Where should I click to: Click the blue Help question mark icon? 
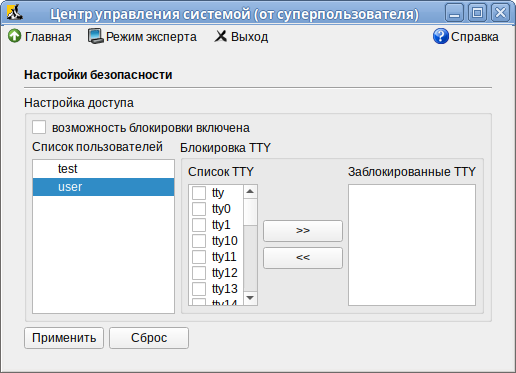(x=441, y=36)
